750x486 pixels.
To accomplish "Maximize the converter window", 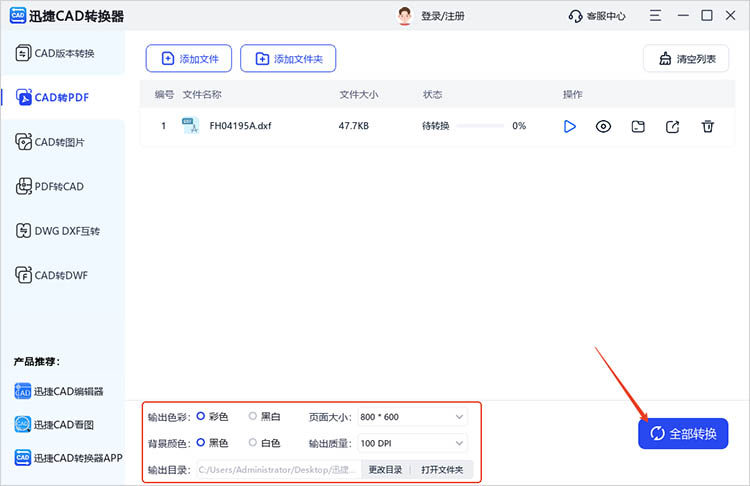I will (706, 16).
